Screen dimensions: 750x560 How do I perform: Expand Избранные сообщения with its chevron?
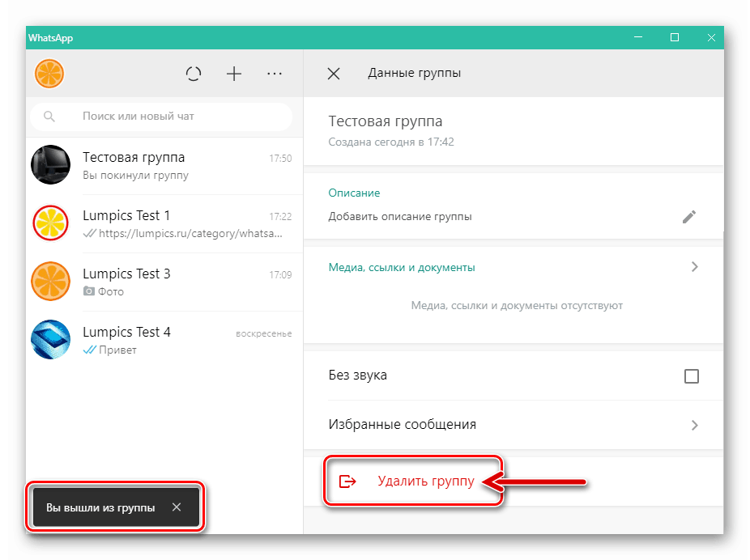click(x=694, y=425)
